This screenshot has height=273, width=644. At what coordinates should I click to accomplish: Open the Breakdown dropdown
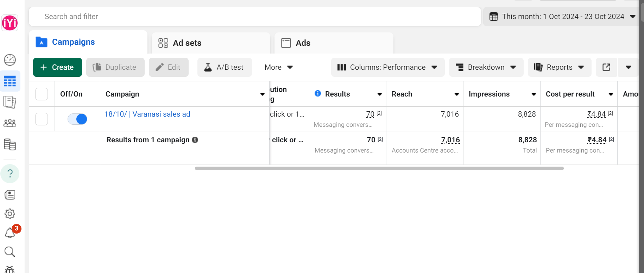[x=486, y=67]
